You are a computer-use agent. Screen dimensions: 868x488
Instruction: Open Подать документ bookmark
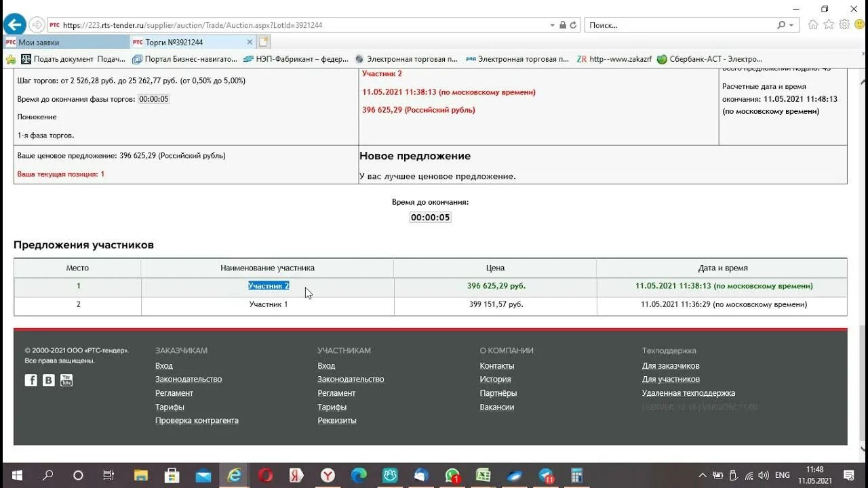point(73,59)
